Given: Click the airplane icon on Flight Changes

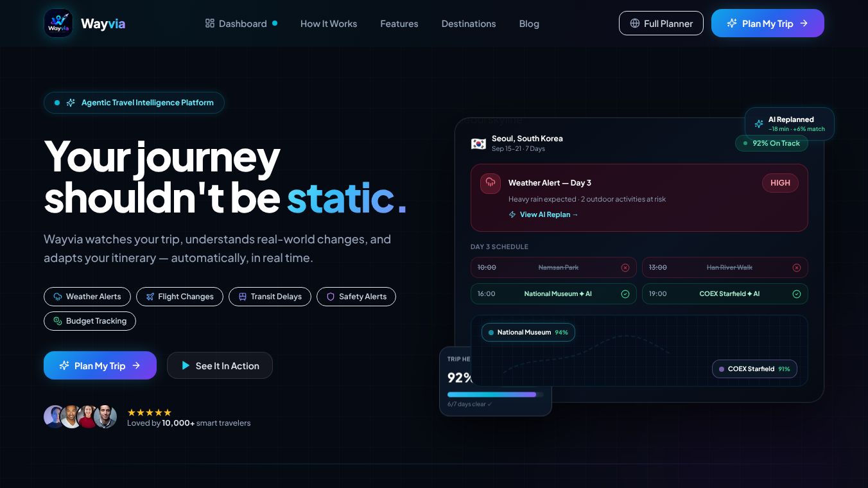Looking at the screenshot, I should pyautogui.click(x=150, y=297).
